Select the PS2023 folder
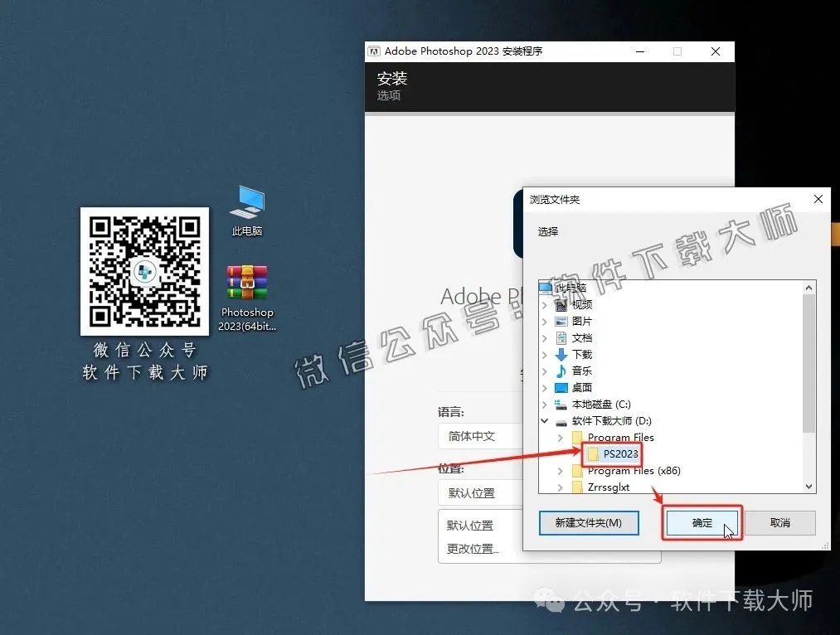This screenshot has height=635, width=840. coord(619,453)
